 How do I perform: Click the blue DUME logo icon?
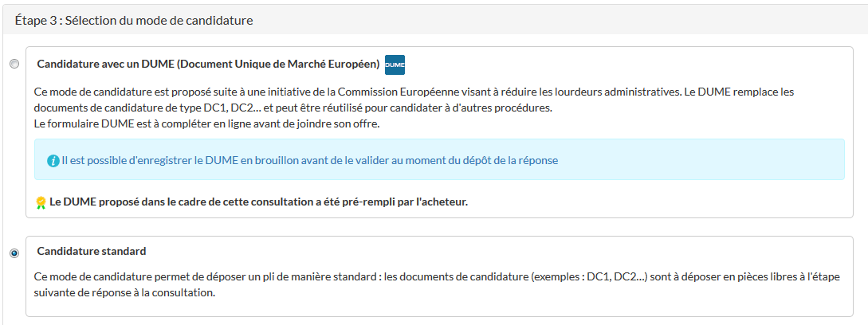pyautogui.click(x=395, y=64)
